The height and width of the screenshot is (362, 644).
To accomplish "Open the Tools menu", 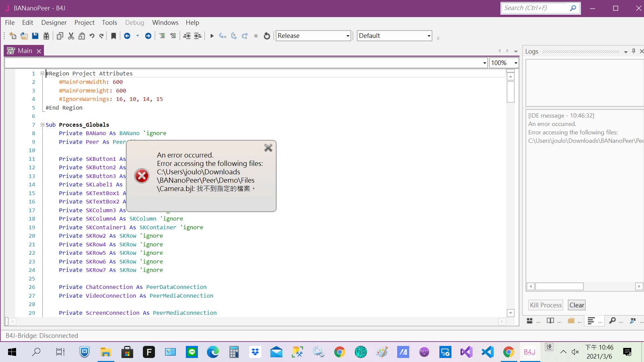I will coord(109,22).
